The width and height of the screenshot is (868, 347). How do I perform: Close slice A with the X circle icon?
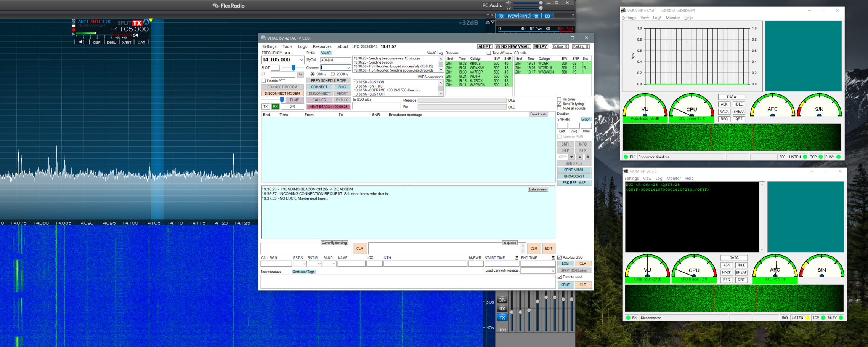[74, 21]
